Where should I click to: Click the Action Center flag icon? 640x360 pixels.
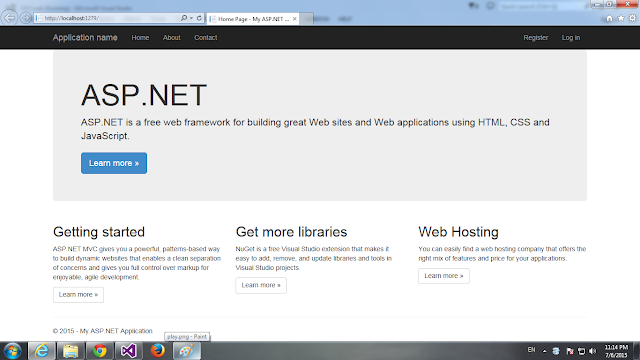[x=570, y=351]
